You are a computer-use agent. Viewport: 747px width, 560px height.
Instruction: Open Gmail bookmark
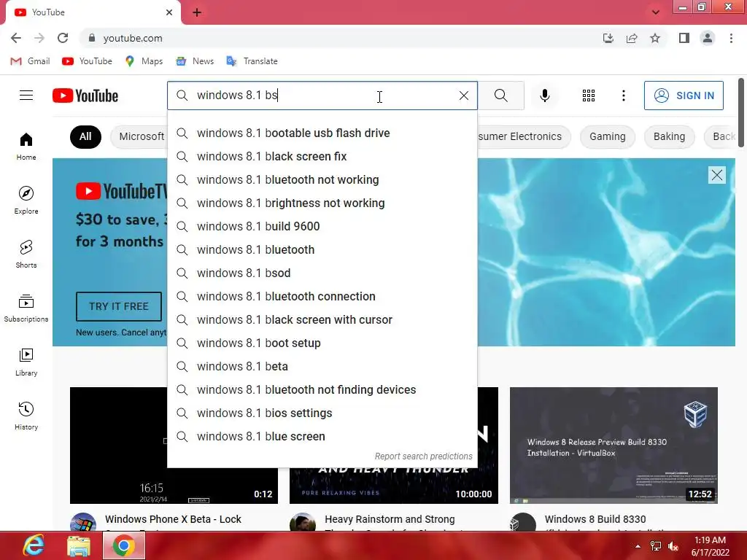coord(30,61)
